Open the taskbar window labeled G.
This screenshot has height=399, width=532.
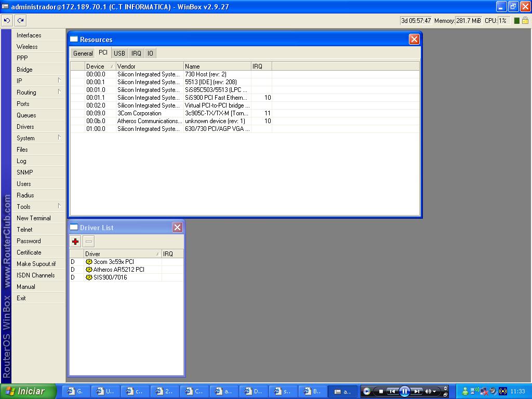pyautogui.click(x=76, y=391)
